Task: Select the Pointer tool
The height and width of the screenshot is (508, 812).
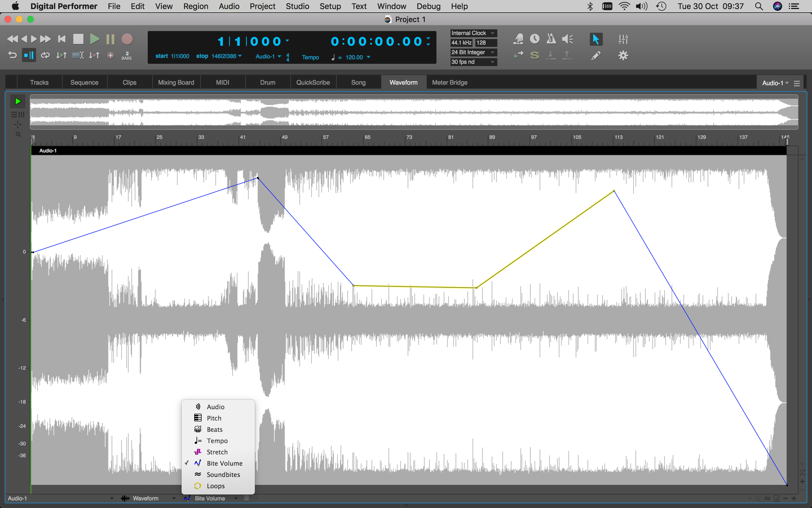Action: (x=596, y=39)
